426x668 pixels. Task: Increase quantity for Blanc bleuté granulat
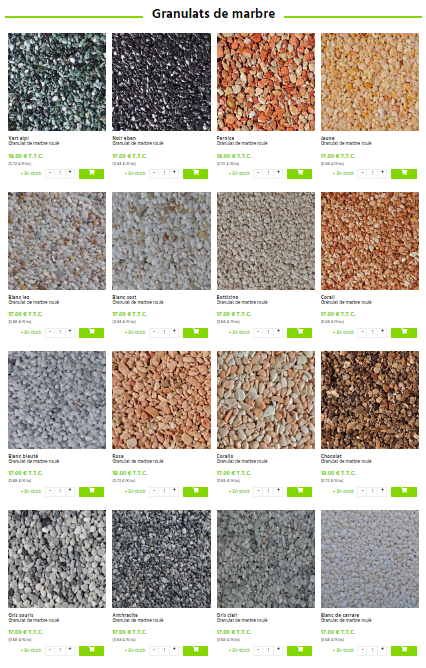[x=70, y=491]
